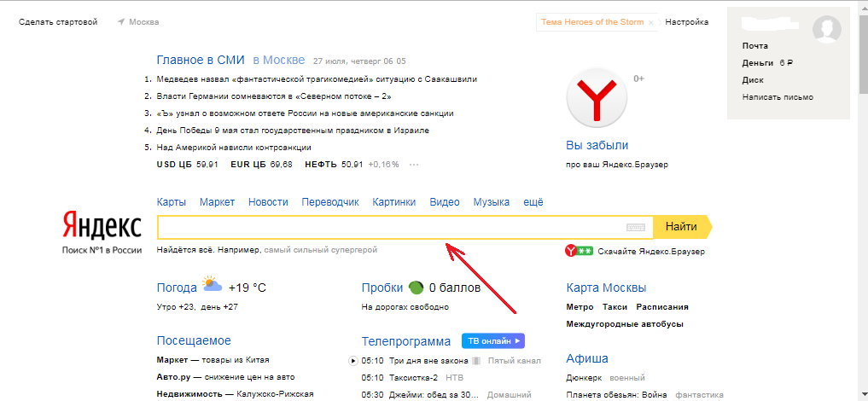Click the Расписания link
Screen dimensions: 868x401
(662, 307)
